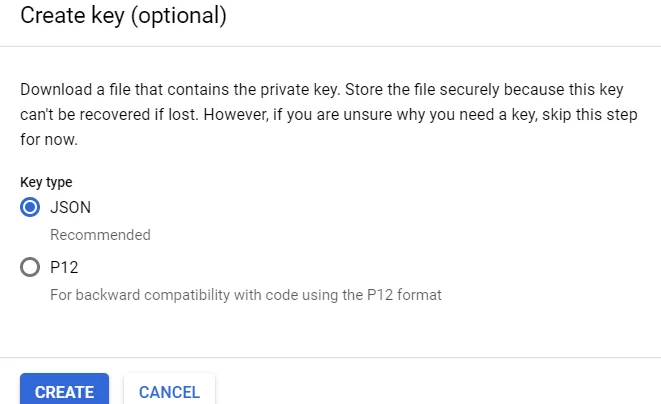
Task: Click the JSON option label text
Action: (70, 207)
